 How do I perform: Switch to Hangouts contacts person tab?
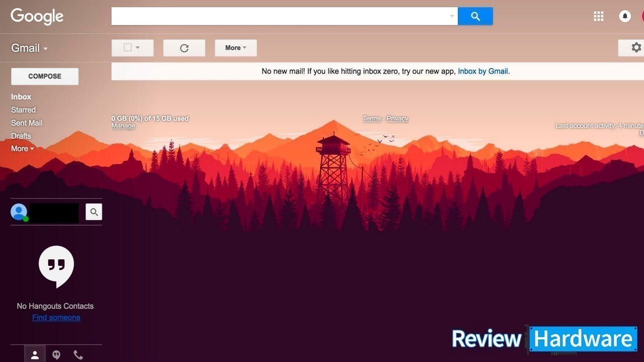click(x=35, y=355)
